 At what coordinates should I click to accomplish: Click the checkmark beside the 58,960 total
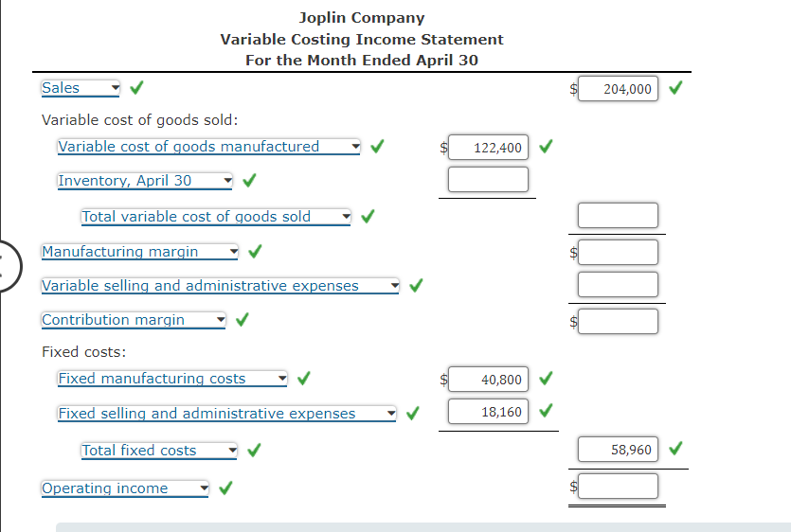click(x=676, y=449)
